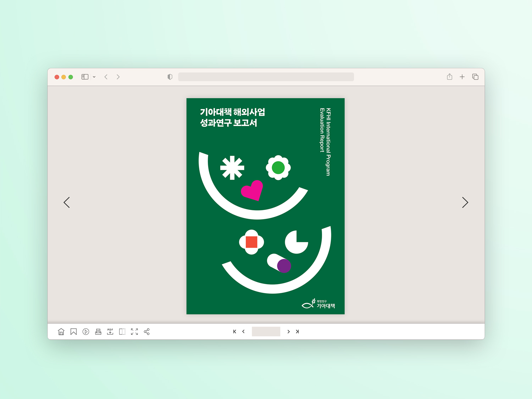Screen dimensions: 532x399
Task: Click the print icon
Action: pos(98,332)
